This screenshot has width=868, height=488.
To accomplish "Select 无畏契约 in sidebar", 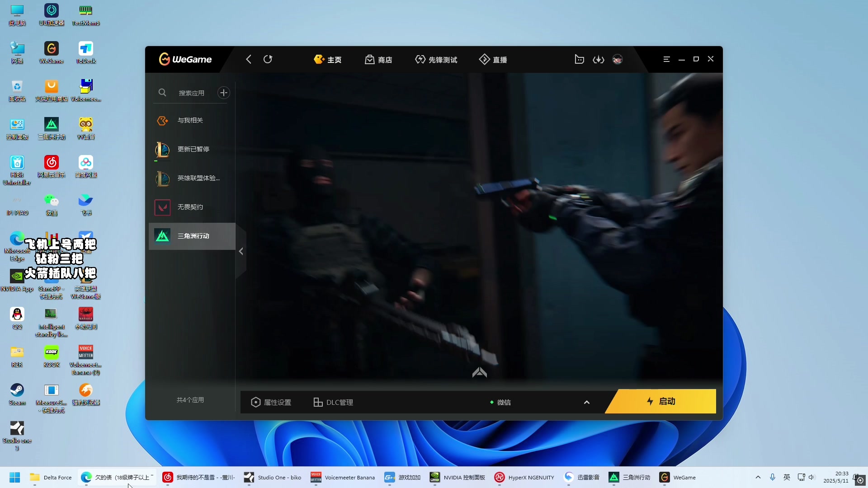I will [x=192, y=207].
